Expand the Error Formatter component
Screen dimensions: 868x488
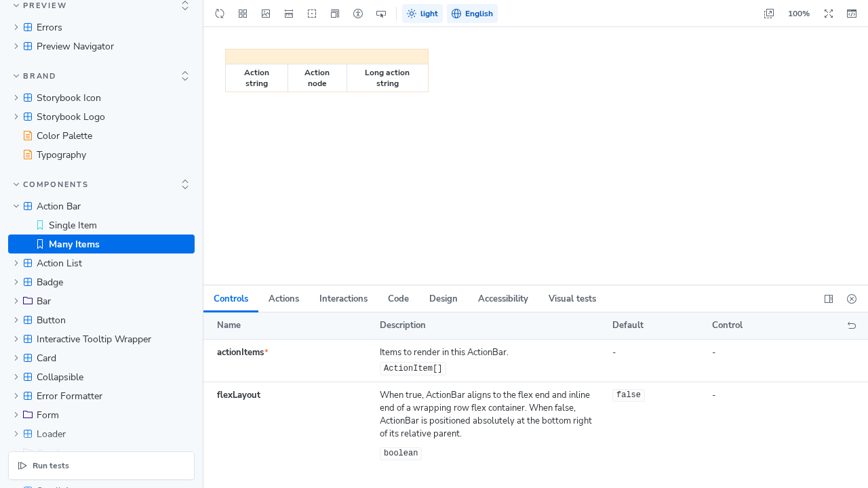pyautogui.click(x=101, y=396)
